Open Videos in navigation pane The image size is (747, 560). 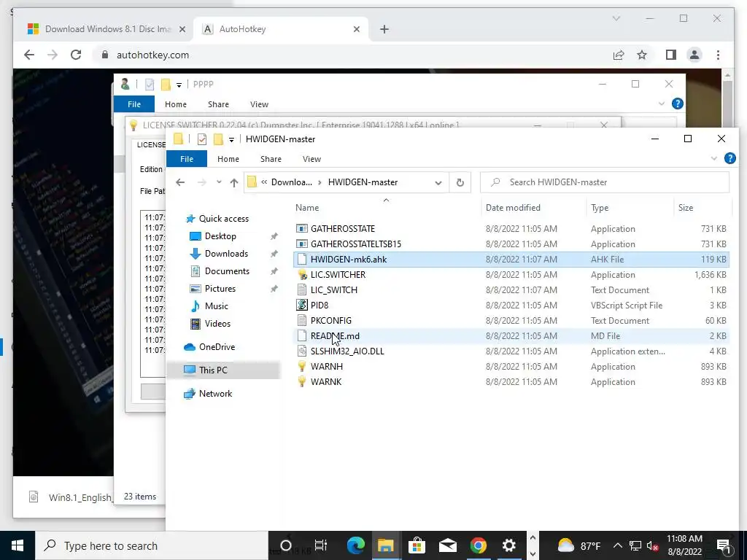click(x=217, y=323)
